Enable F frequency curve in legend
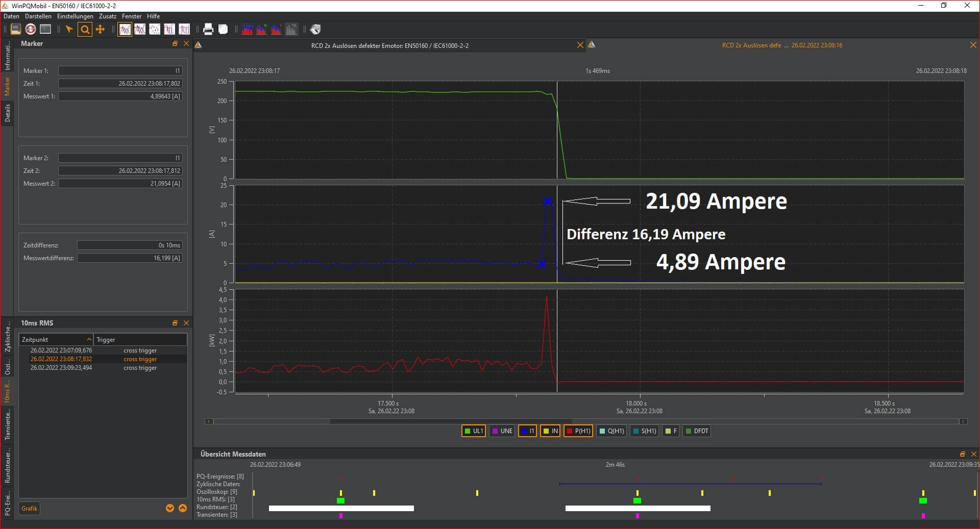This screenshot has height=529, width=980. click(670, 431)
